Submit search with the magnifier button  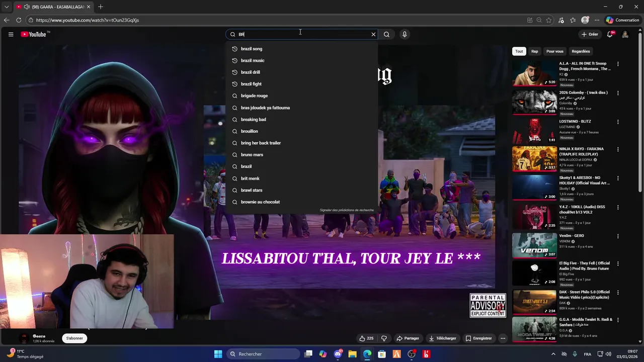point(386,34)
